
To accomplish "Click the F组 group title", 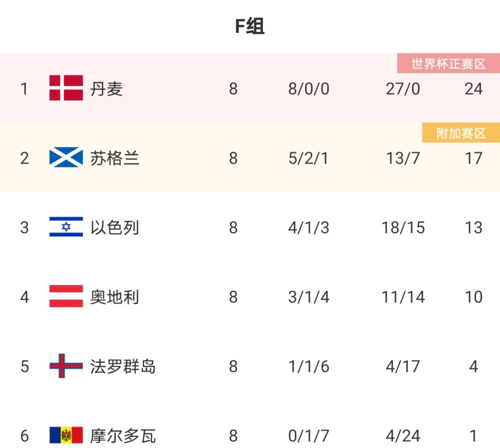I will (x=249, y=26).
